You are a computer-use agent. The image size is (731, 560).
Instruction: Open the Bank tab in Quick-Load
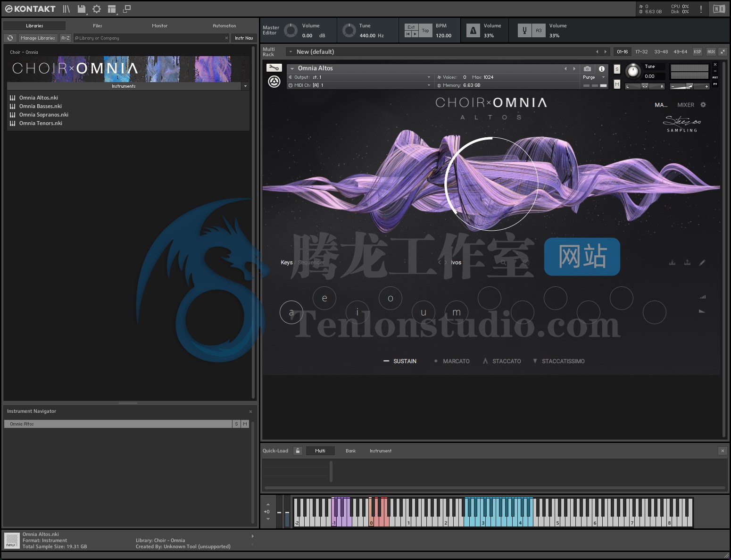click(x=350, y=451)
